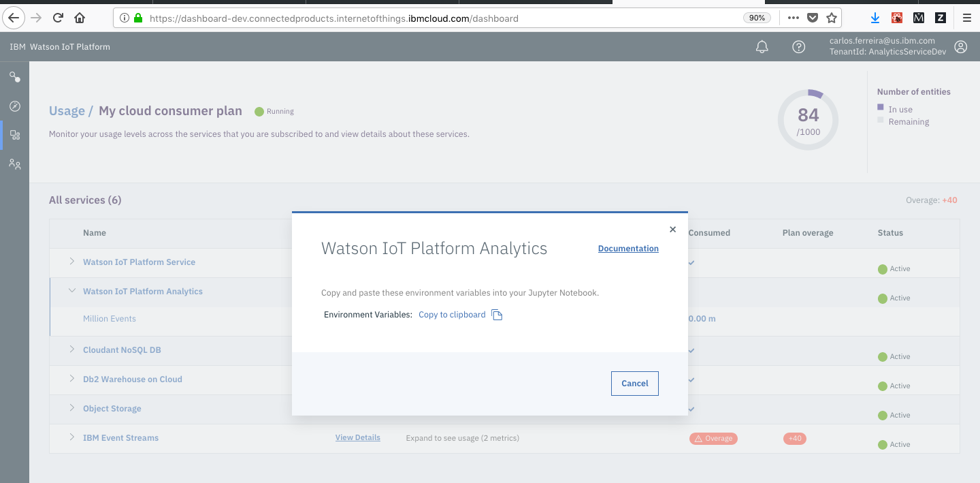Open notifications bell icon
Image resolution: width=980 pixels, height=483 pixels.
click(762, 47)
